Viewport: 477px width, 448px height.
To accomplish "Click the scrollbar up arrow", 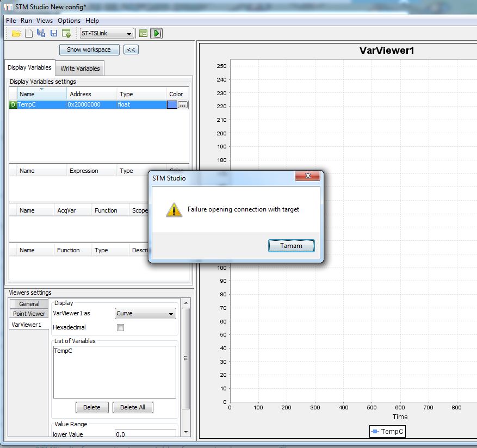I will tap(186, 303).
